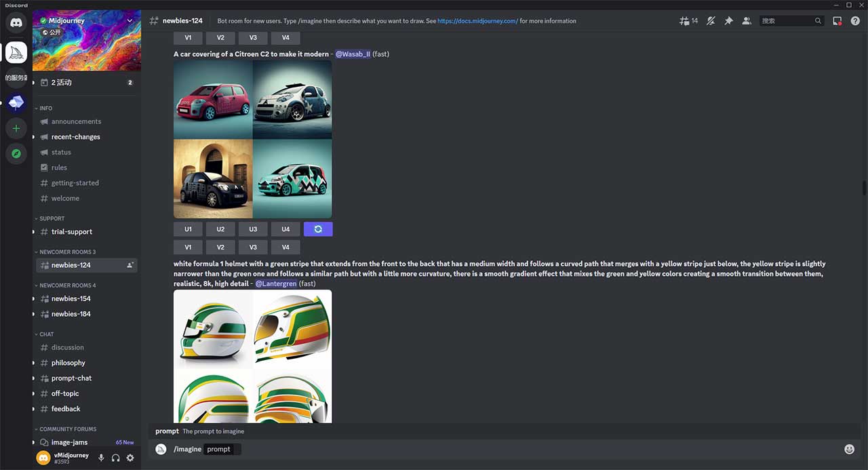Collapse the COMMUNITY FORUMS category
The image size is (868, 470).
point(68,429)
